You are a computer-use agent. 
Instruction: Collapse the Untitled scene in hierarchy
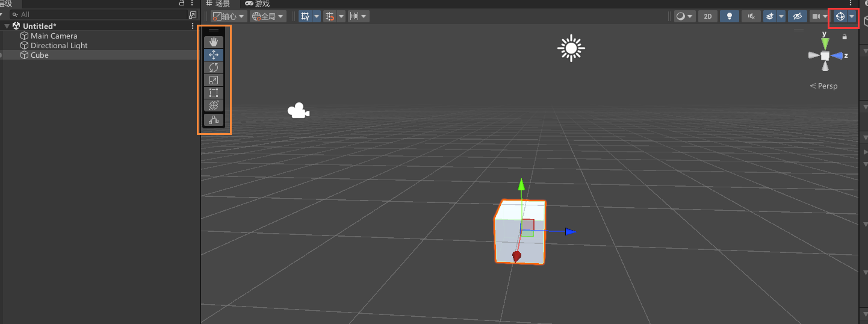7,26
